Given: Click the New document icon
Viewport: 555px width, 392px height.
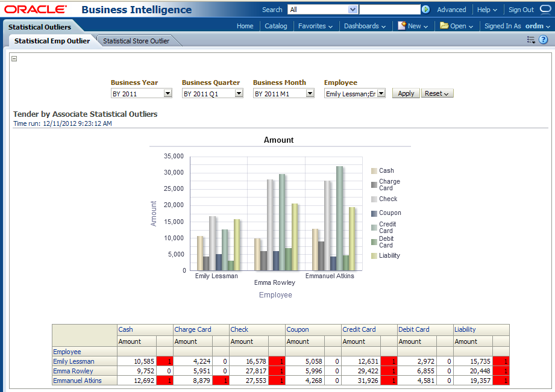Looking at the screenshot, I should pos(402,26).
